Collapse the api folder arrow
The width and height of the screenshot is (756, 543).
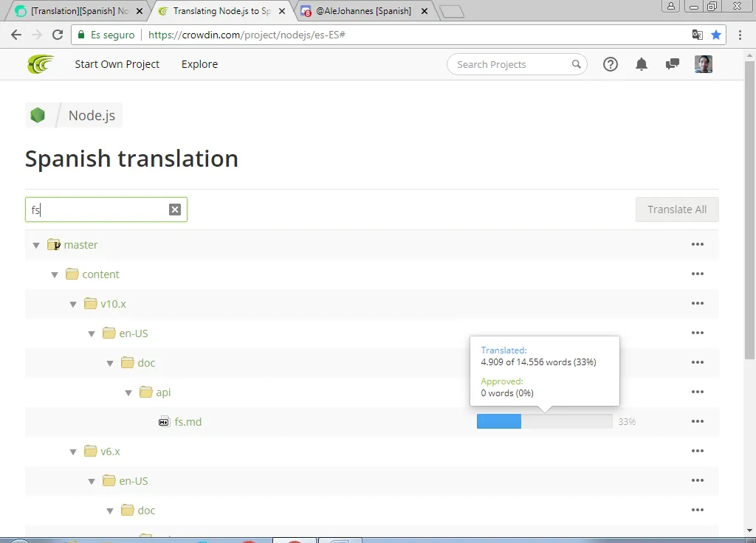(x=128, y=392)
